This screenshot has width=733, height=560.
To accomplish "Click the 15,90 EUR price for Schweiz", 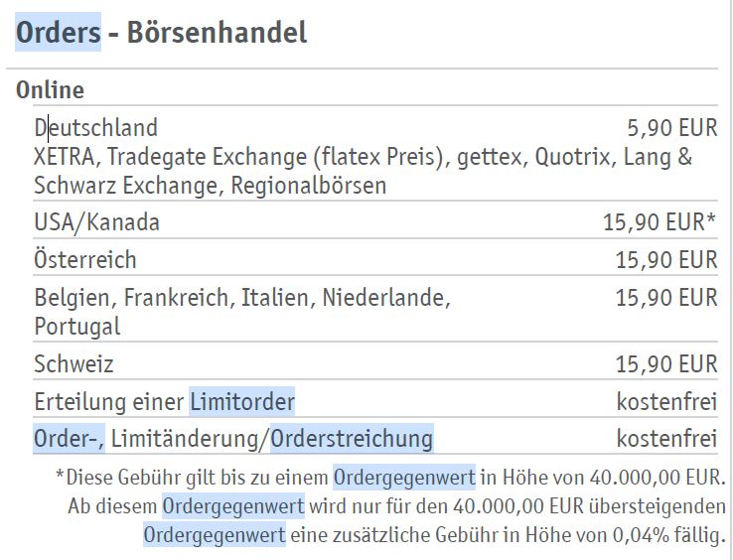I will pyautogui.click(x=665, y=363).
